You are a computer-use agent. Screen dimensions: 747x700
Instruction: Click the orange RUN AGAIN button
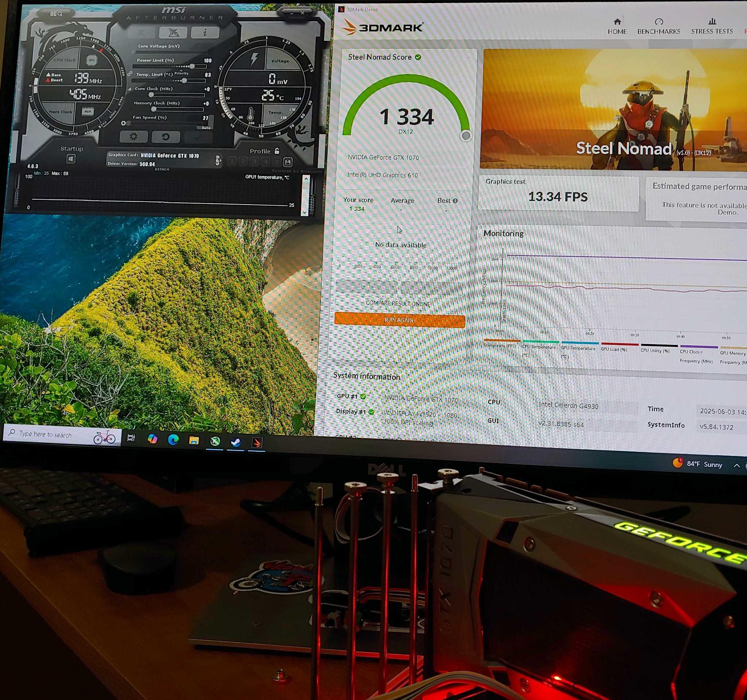tap(399, 320)
